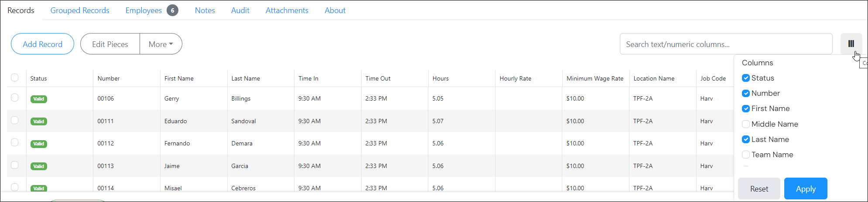Open the column chooser icon
This screenshot has height=202, width=868.
[x=851, y=44]
